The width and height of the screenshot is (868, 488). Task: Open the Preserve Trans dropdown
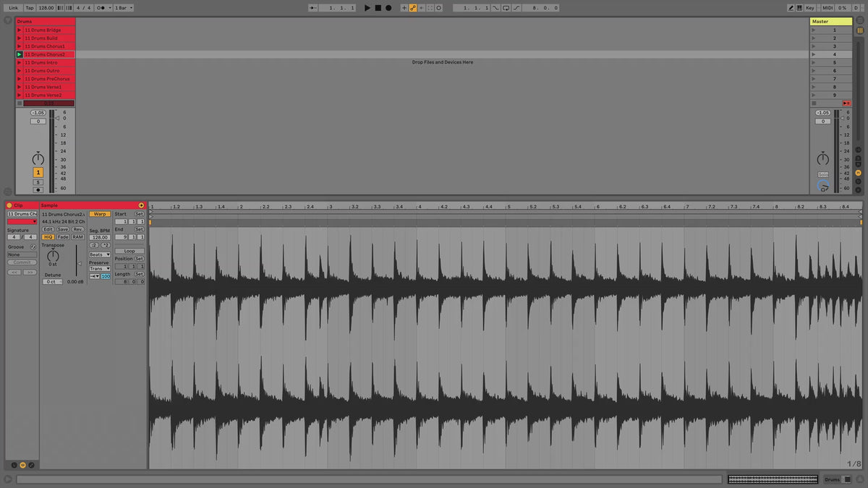pyautogui.click(x=100, y=268)
